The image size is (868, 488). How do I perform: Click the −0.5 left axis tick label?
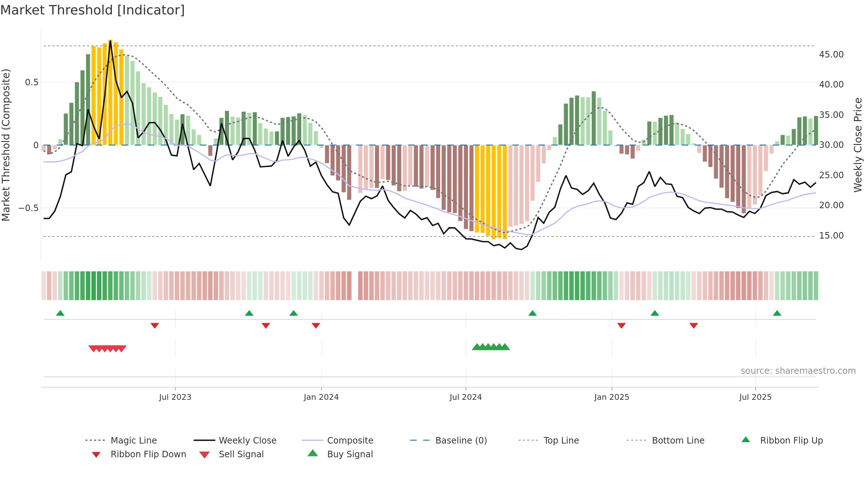pos(28,208)
